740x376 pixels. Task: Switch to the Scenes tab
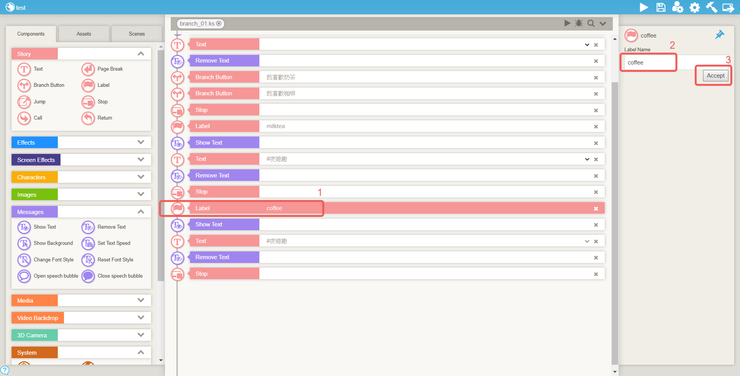click(x=137, y=34)
